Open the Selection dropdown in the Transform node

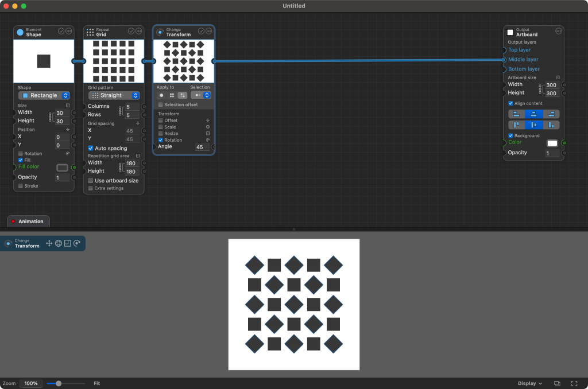point(207,95)
